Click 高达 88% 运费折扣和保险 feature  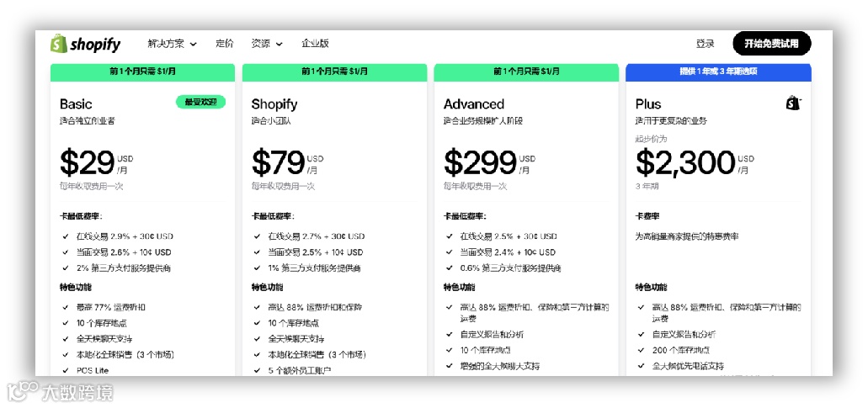tap(314, 307)
